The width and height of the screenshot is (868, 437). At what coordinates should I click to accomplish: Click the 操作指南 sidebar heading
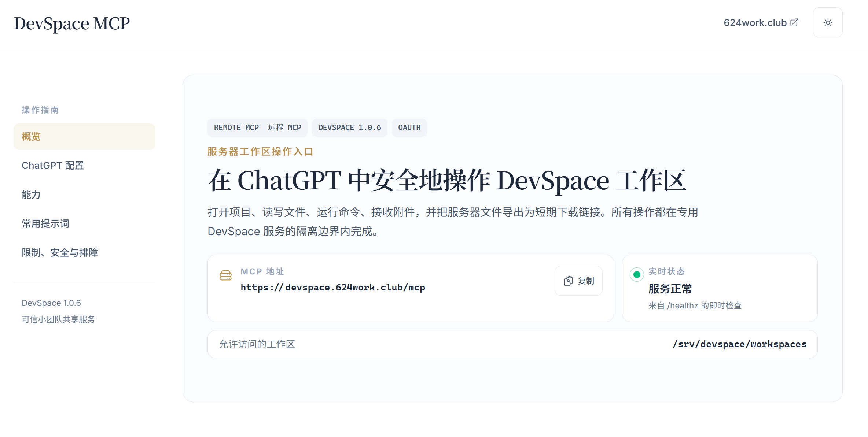40,110
